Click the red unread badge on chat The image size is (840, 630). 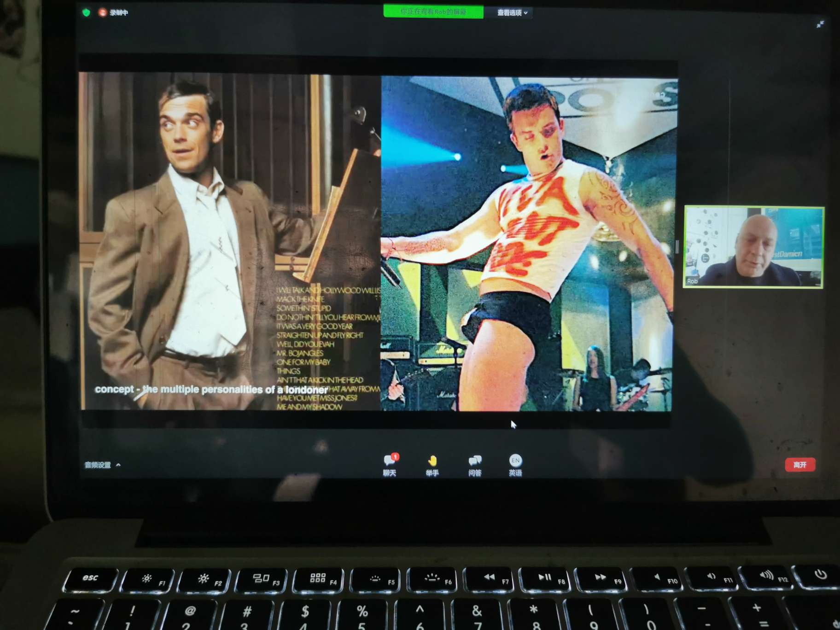(x=395, y=456)
